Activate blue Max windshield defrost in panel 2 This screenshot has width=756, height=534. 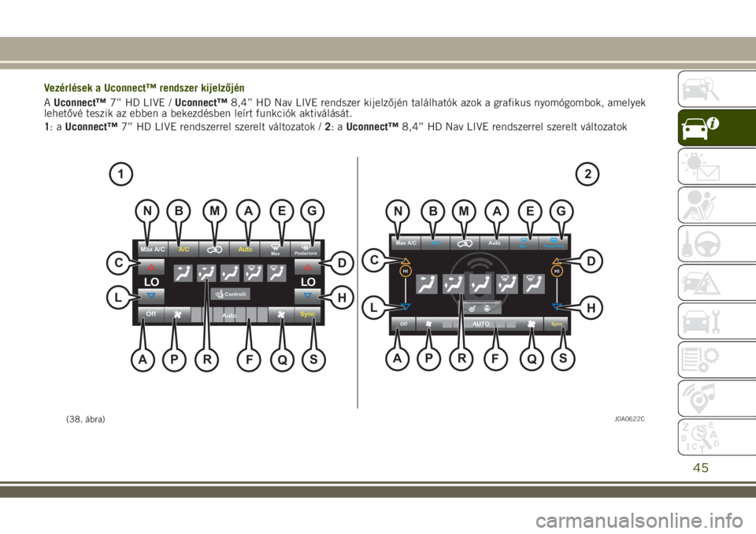point(524,243)
